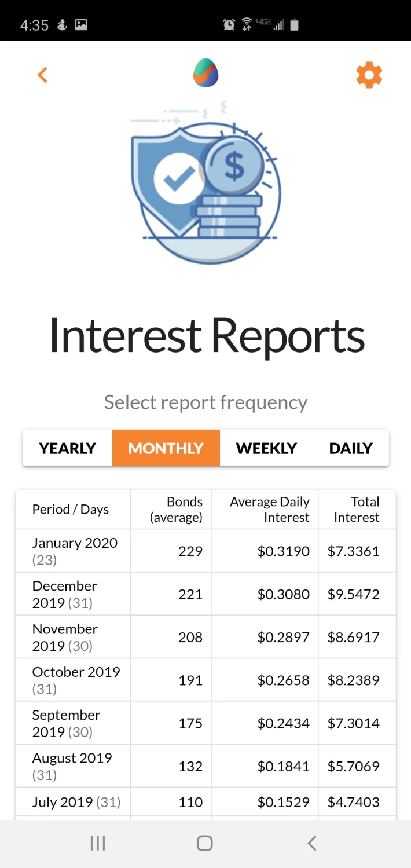Open the orange settings gear
Viewport: 411px width, 868px height.
coord(369,75)
